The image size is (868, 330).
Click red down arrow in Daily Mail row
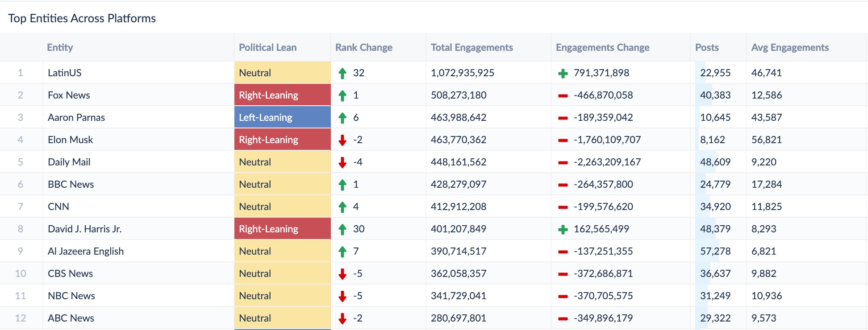pyautogui.click(x=342, y=162)
